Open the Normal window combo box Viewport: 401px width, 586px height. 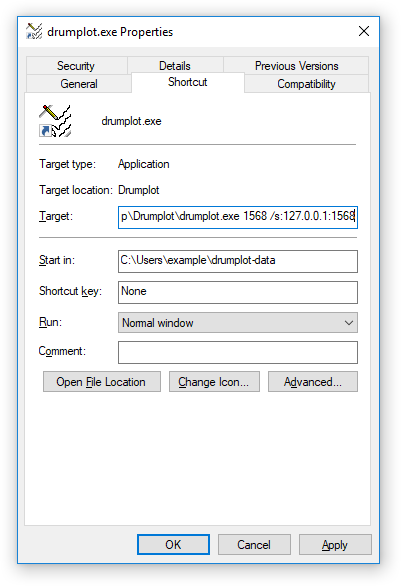coord(238,323)
